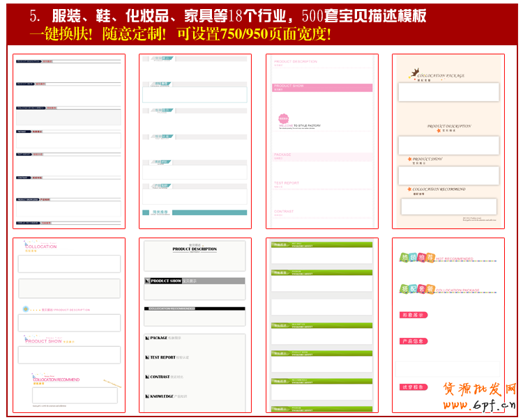Click the red 产品信息 pill label

[x=414, y=341]
